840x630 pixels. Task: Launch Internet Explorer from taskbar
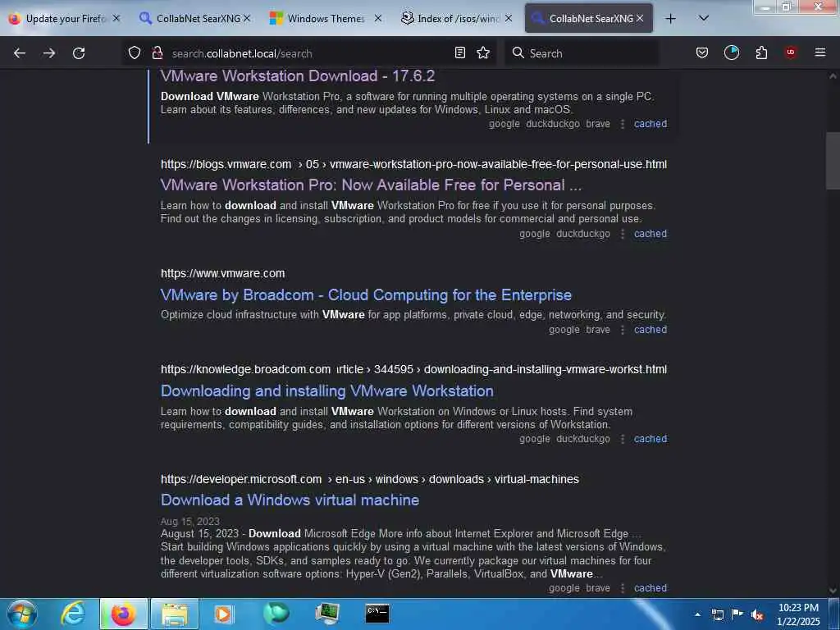(73, 614)
